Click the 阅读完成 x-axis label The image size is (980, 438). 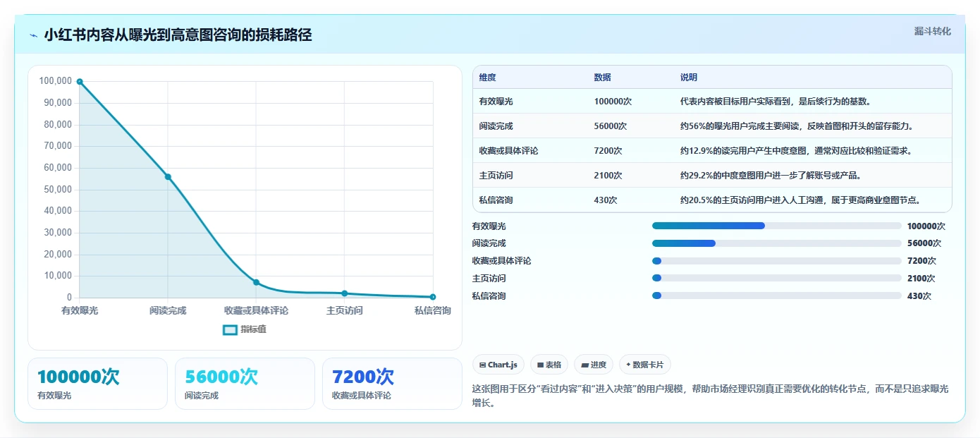168,310
